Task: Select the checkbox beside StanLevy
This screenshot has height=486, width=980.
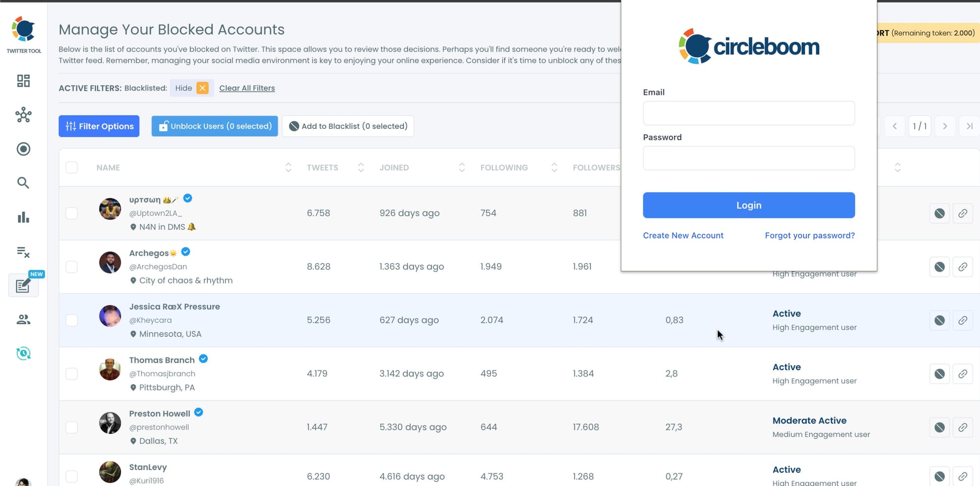Action: click(x=72, y=475)
